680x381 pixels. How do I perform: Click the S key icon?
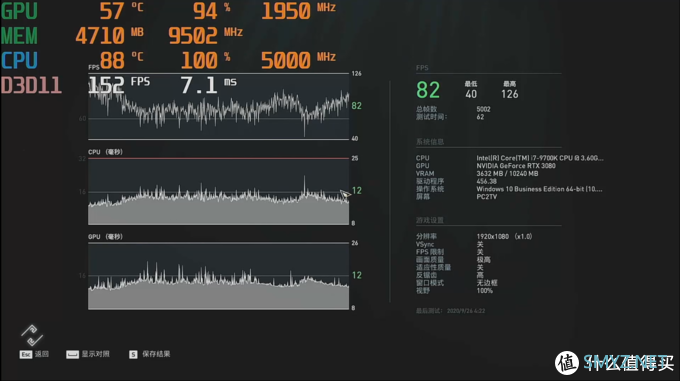pyautogui.click(x=133, y=355)
